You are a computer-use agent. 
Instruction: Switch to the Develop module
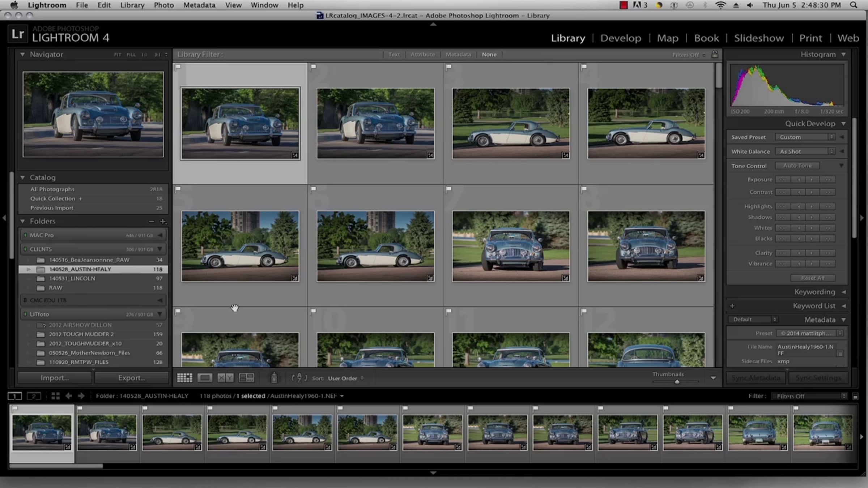(621, 38)
